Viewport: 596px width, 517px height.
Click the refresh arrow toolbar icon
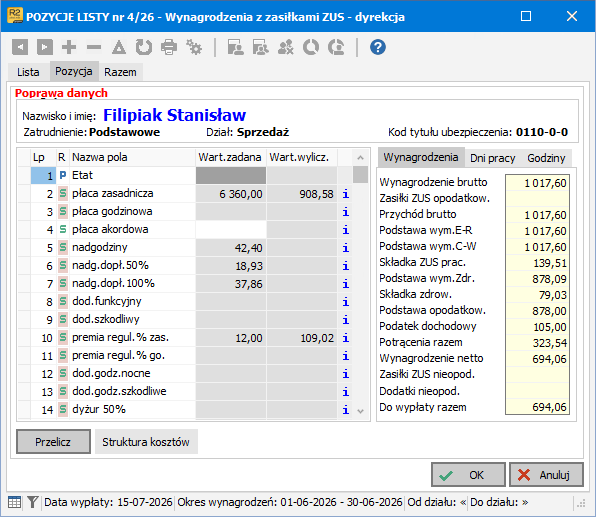(x=144, y=47)
